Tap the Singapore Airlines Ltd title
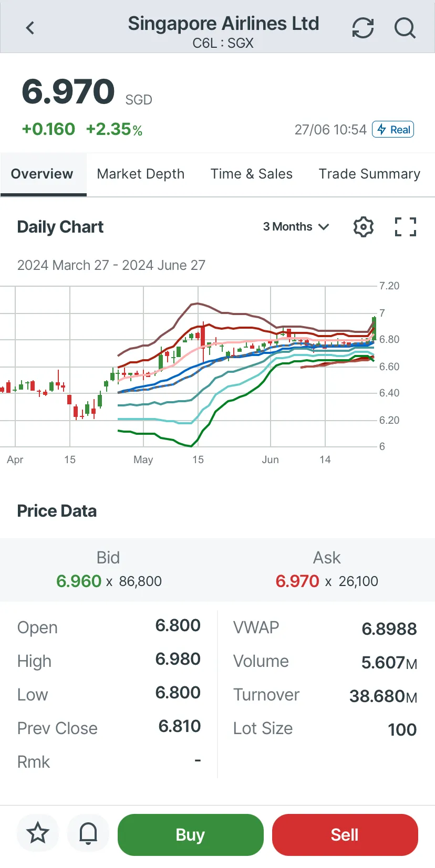The image size is (435, 868). (x=224, y=24)
